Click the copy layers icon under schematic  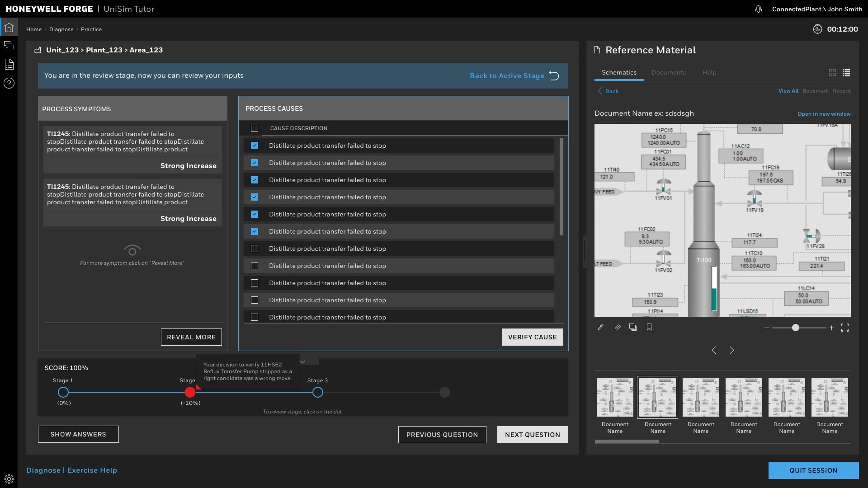[633, 327]
